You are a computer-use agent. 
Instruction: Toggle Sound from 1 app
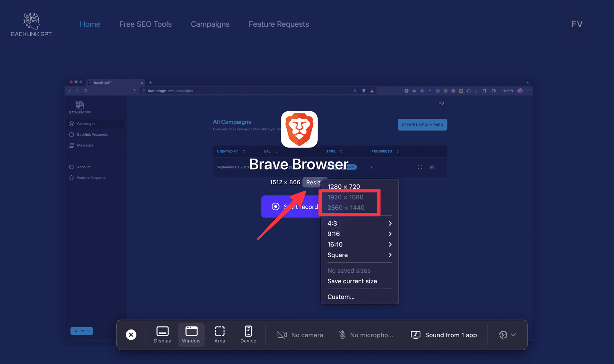click(444, 335)
